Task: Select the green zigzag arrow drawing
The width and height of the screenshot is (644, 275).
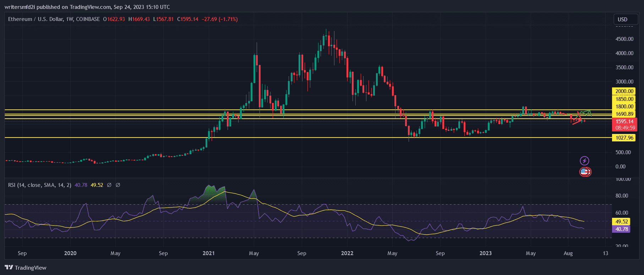Action: click(586, 112)
